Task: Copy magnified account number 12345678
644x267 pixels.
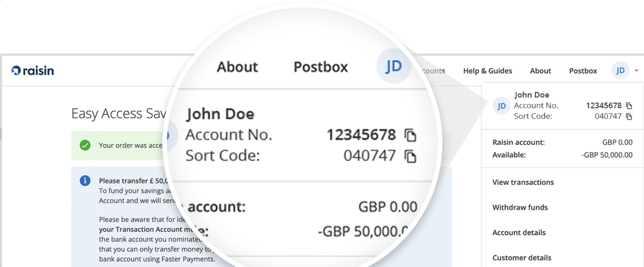Action: point(410,135)
